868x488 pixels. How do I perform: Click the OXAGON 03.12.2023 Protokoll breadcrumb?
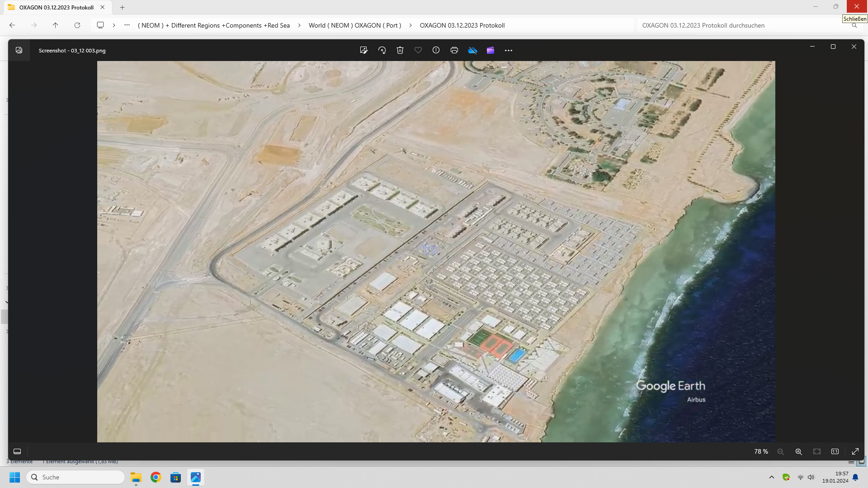(x=462, y=25)
